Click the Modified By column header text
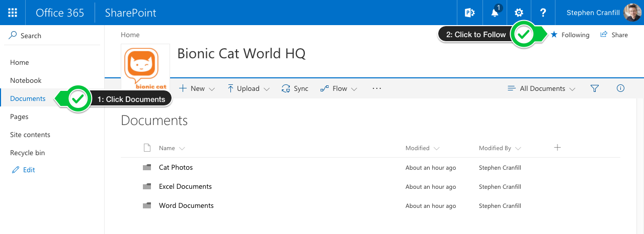This screenshot has height=234, width=644. tap(495, 148)
